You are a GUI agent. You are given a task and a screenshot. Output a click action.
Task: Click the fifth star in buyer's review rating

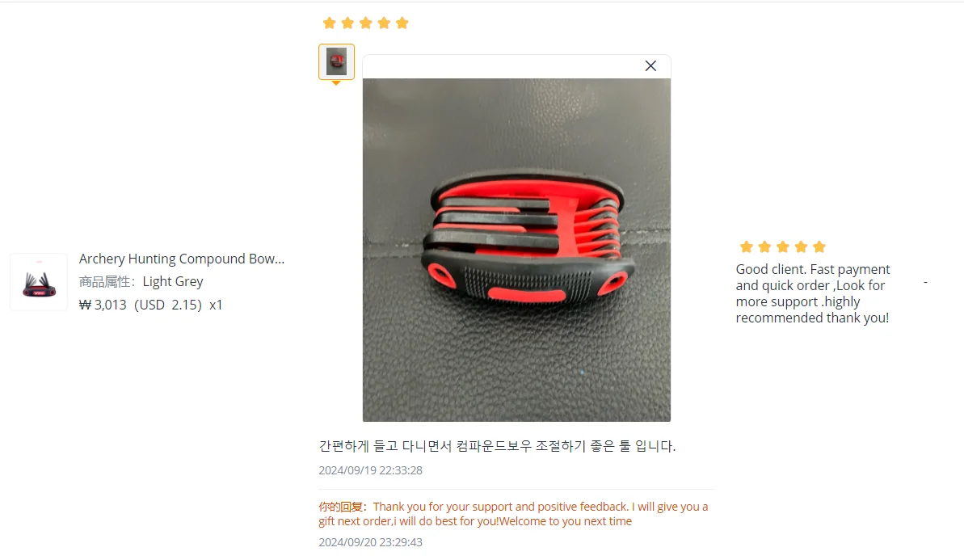point(402,23)
